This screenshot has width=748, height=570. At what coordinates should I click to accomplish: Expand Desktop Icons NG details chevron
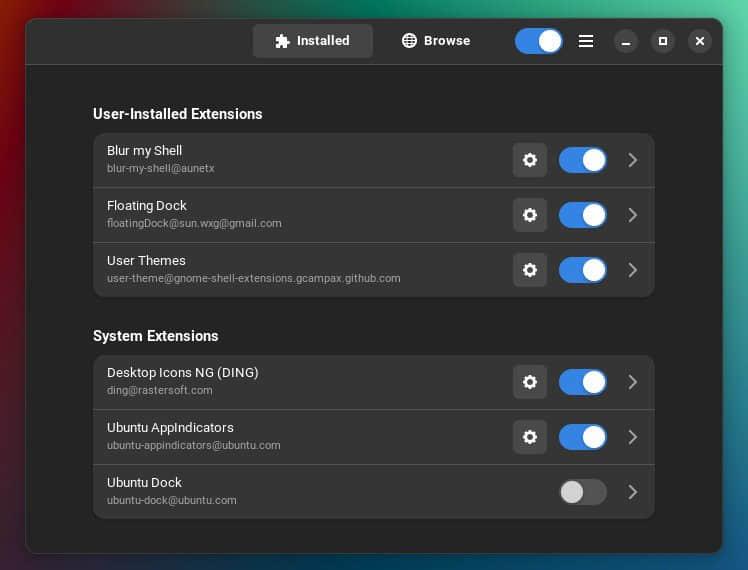[632, 382]
